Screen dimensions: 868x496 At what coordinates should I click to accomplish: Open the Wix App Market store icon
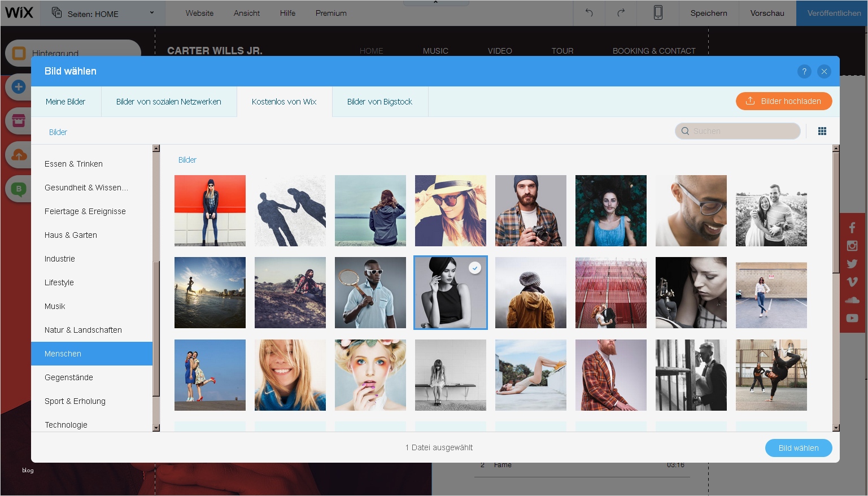(x=19, y=120)
